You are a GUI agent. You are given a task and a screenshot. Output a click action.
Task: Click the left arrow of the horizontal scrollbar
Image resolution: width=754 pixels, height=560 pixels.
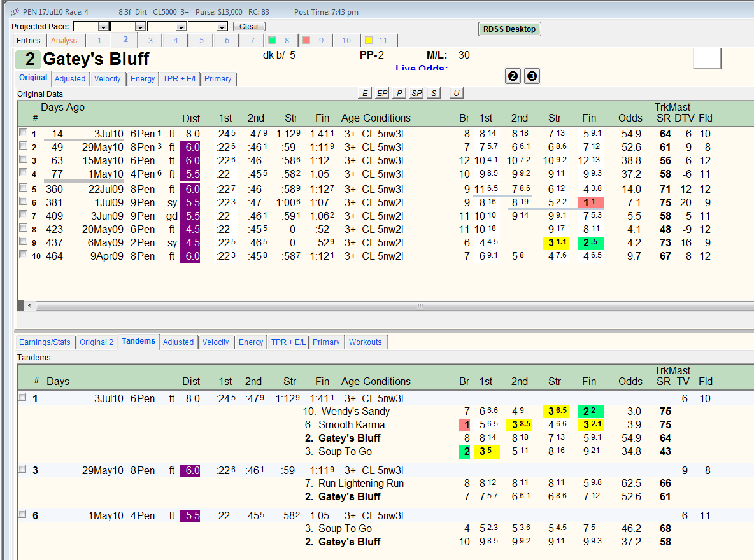click(x=29, y=305)
